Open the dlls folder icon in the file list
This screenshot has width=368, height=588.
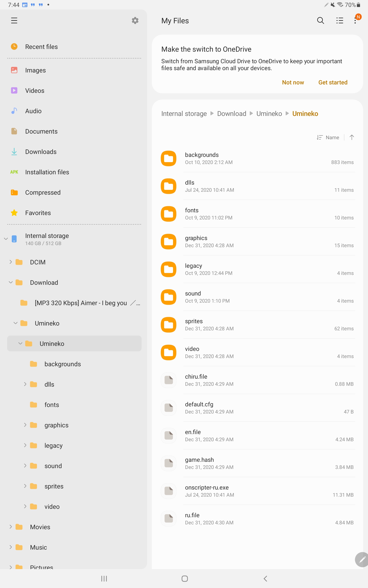[168, 186]
